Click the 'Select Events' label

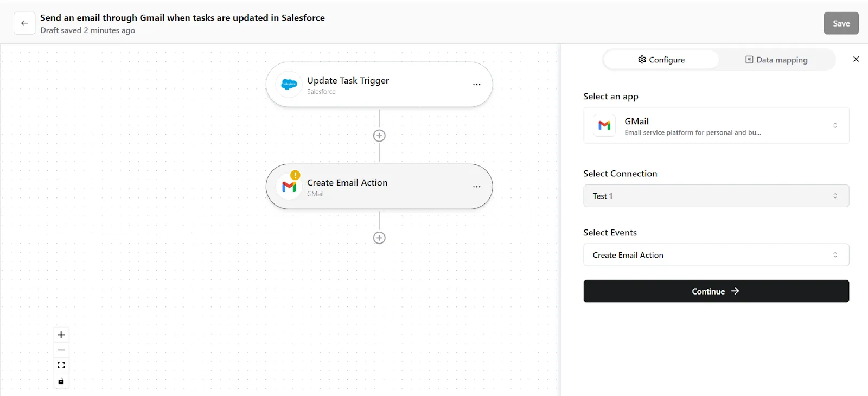point(610,233)
